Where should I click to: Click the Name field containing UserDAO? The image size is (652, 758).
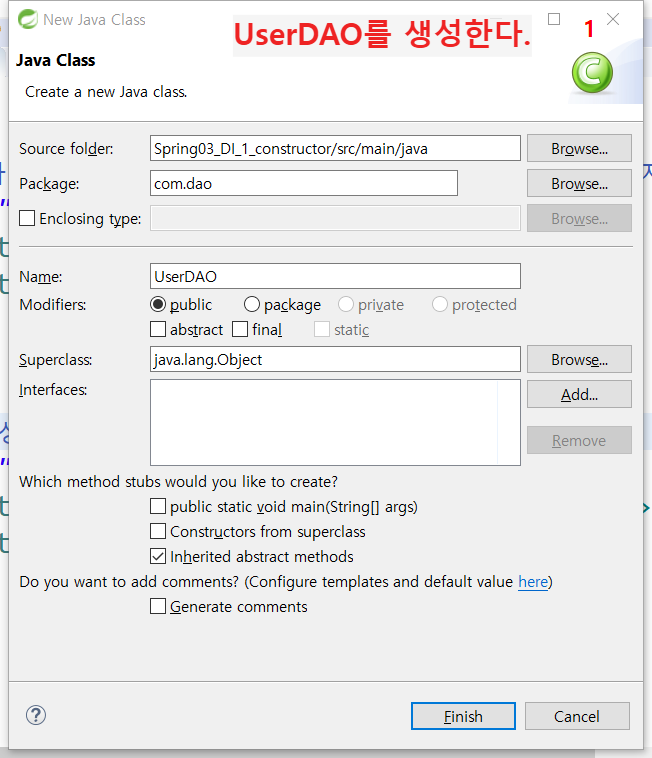coord(335,276)
